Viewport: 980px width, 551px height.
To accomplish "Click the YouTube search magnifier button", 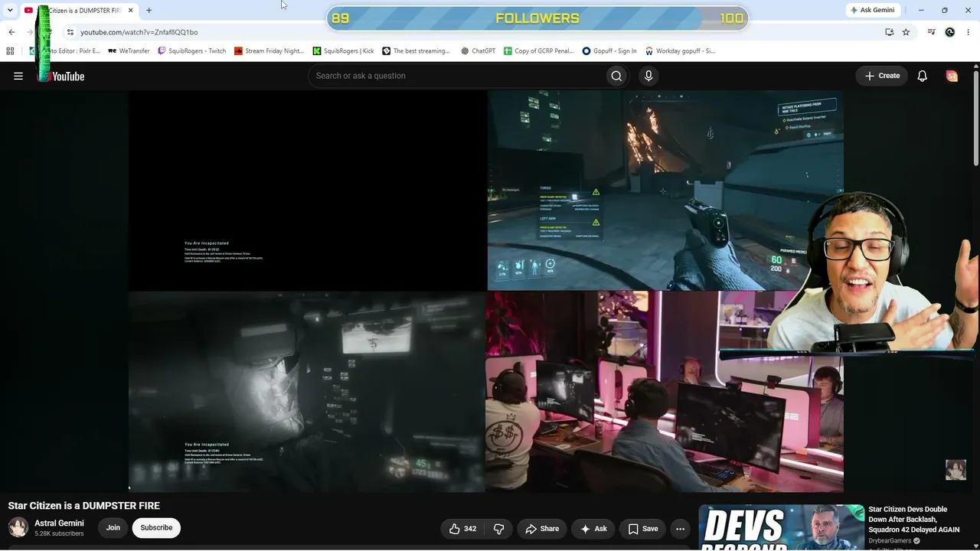I will coord(616,76).
